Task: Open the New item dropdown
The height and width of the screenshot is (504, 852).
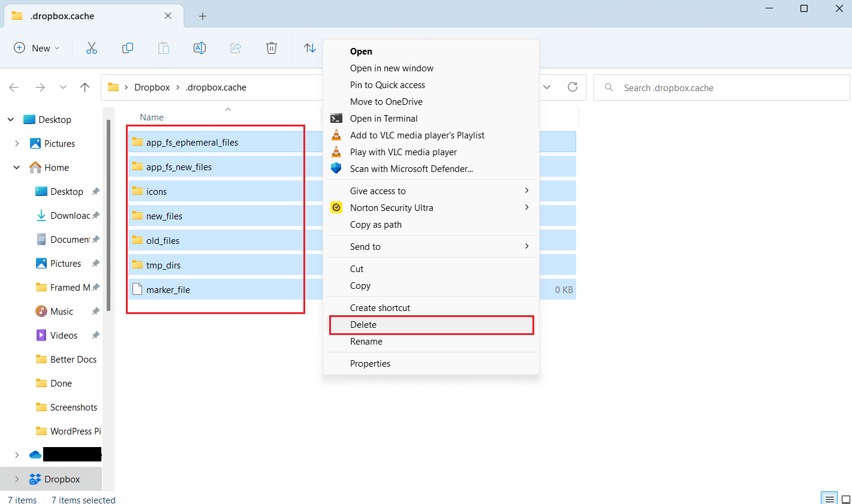Action: point(37,48)
